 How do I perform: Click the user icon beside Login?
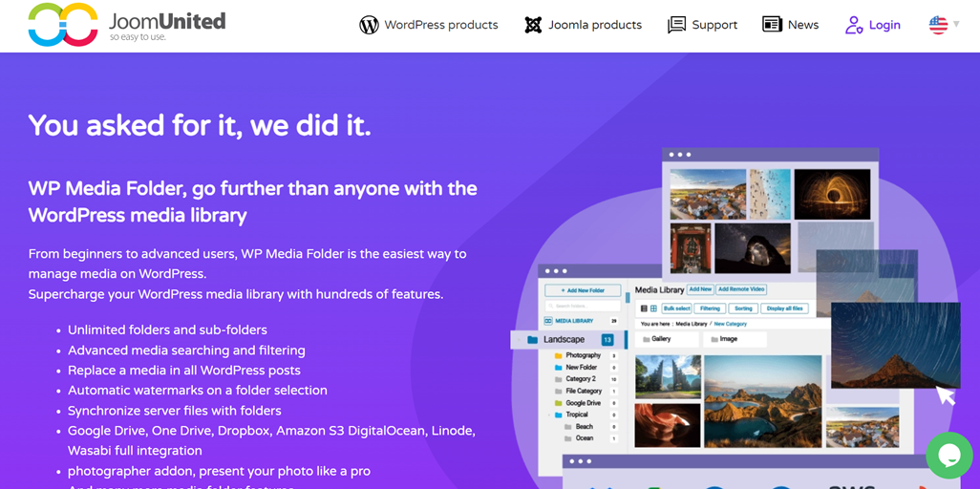[853, 25]
